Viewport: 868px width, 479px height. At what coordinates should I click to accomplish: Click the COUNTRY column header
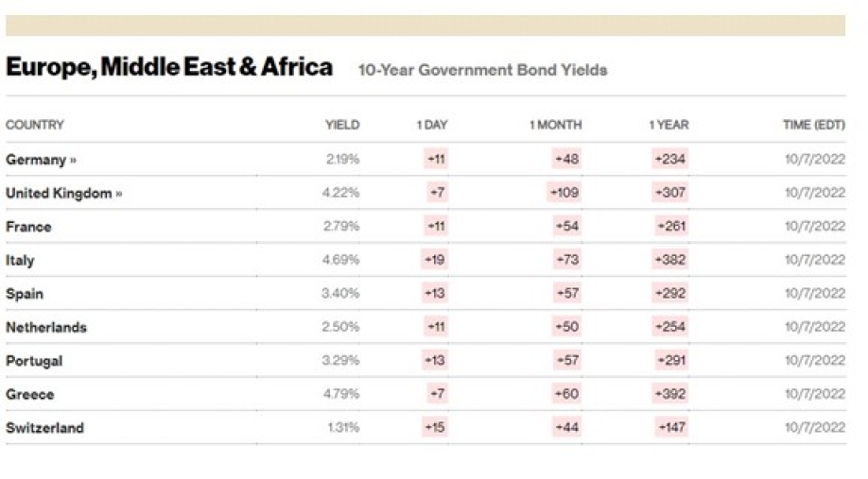coord(35,125)
